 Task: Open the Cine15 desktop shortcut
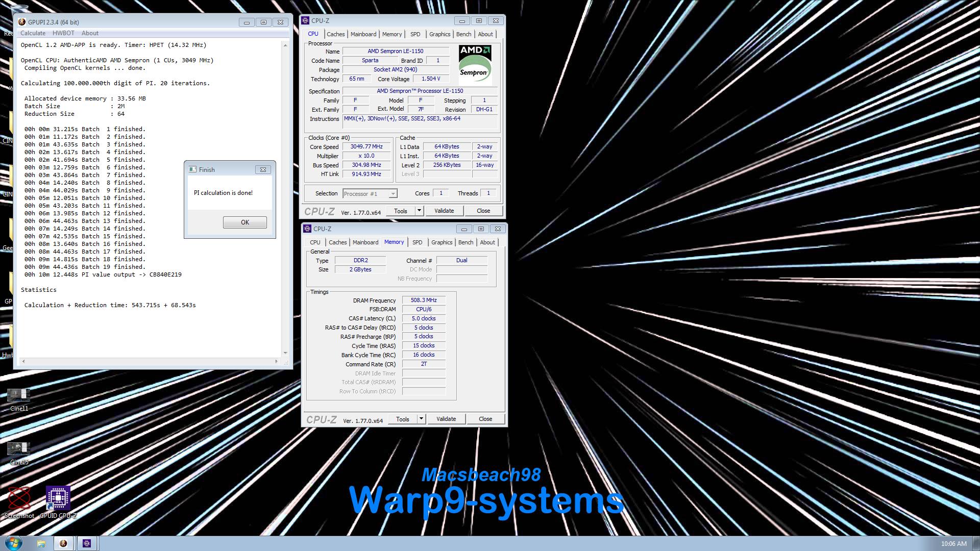tap(19, 453)
